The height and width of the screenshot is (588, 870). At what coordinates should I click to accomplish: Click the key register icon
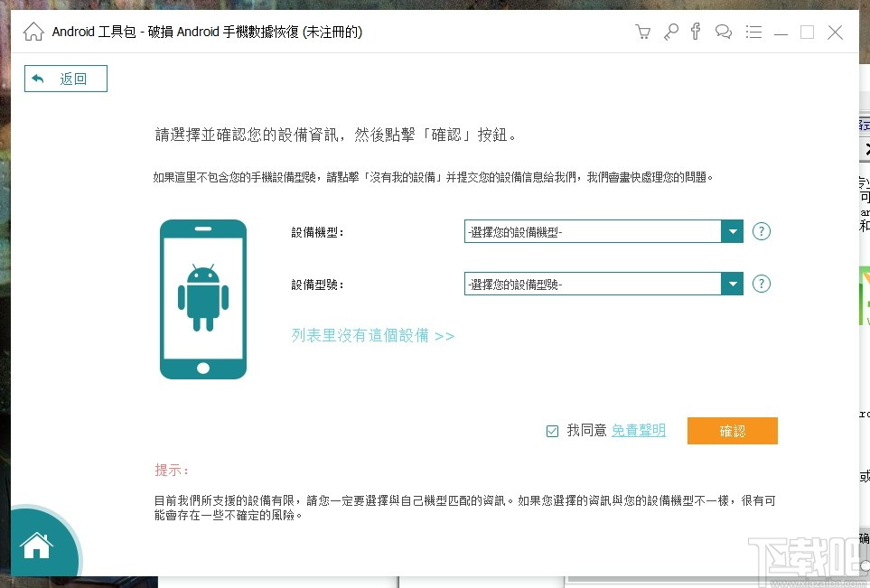click(x=671, y=32)
